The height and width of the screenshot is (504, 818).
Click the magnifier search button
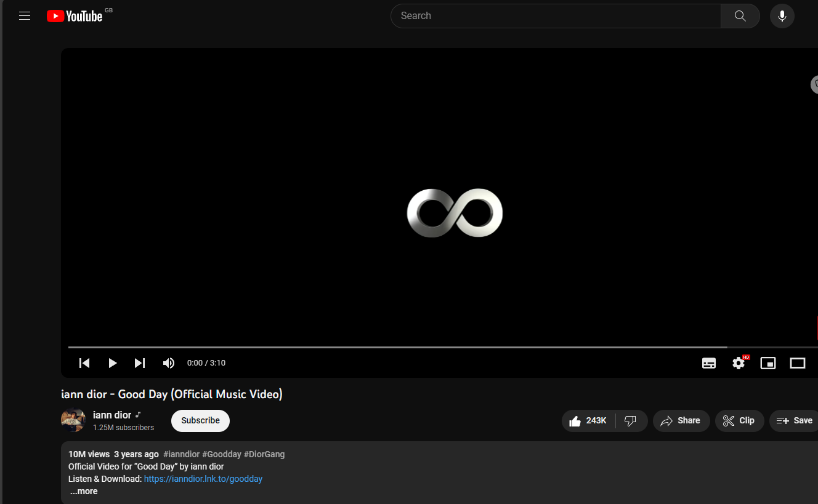(x=740, y=16)
